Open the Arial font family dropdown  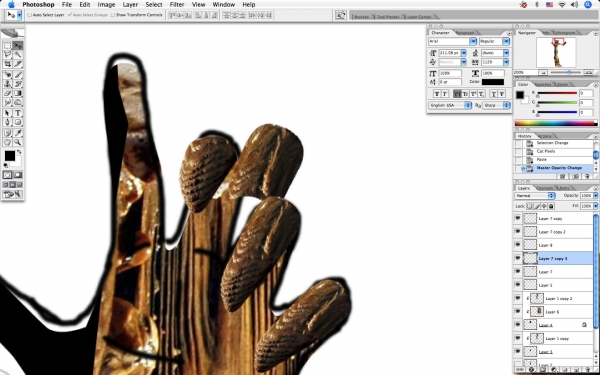tap(473, 41)
